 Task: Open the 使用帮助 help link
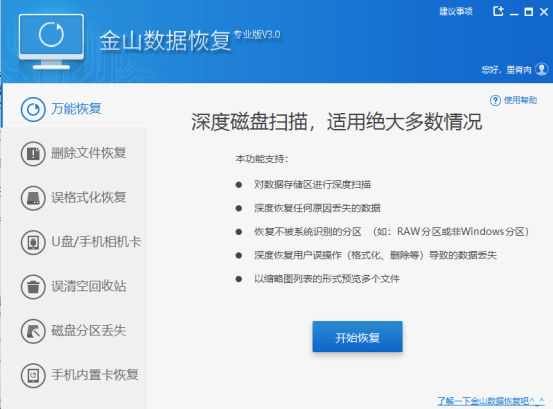520,100
